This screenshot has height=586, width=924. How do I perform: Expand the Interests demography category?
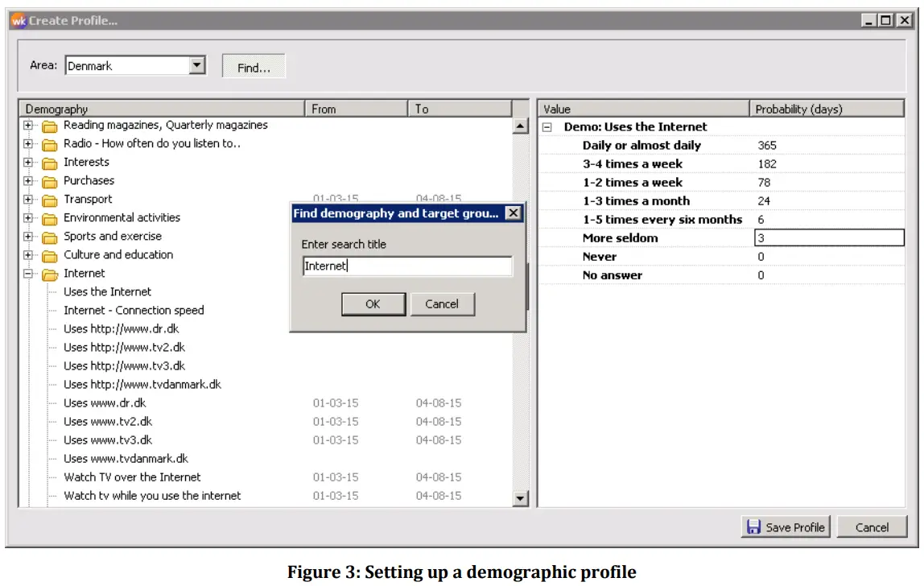[29, 162]
